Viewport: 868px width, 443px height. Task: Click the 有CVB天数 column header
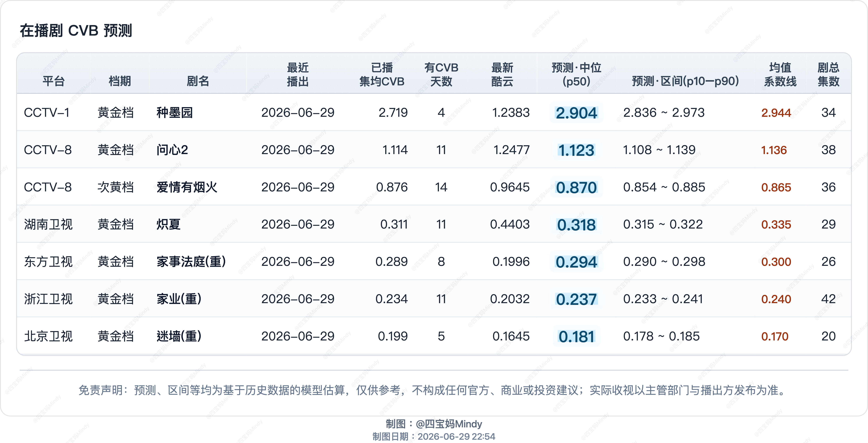coord(441,74)
